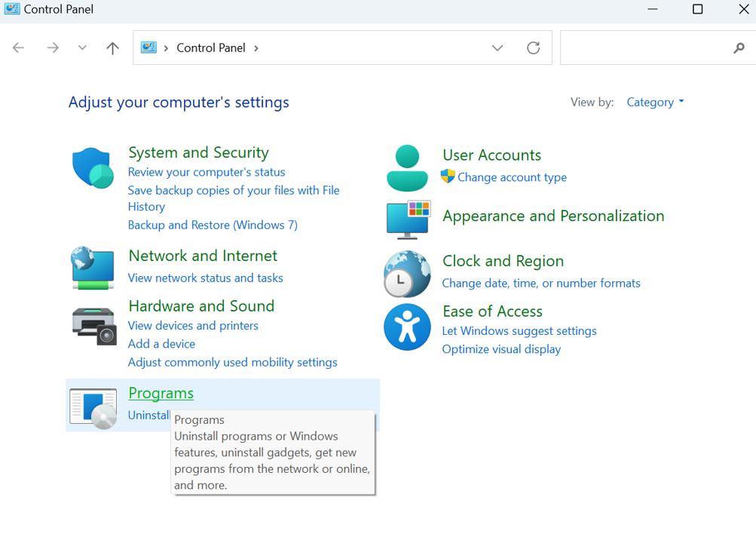This screenshot has height=537, width=756.
Task: Open the Programs disc icon
Action: coord(93,409)
